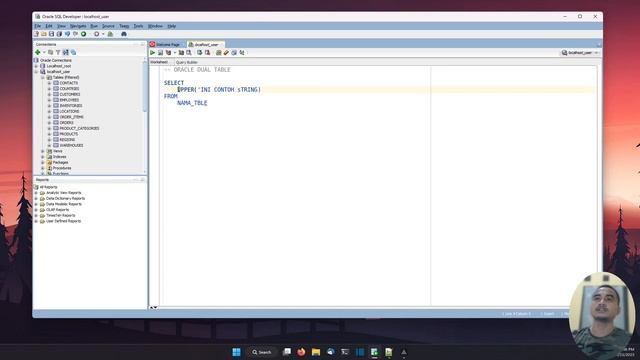Run the SQL statement with the green play icon
Image resolution: width=640 pixels, height=360 pixels.
coord(153,53)
